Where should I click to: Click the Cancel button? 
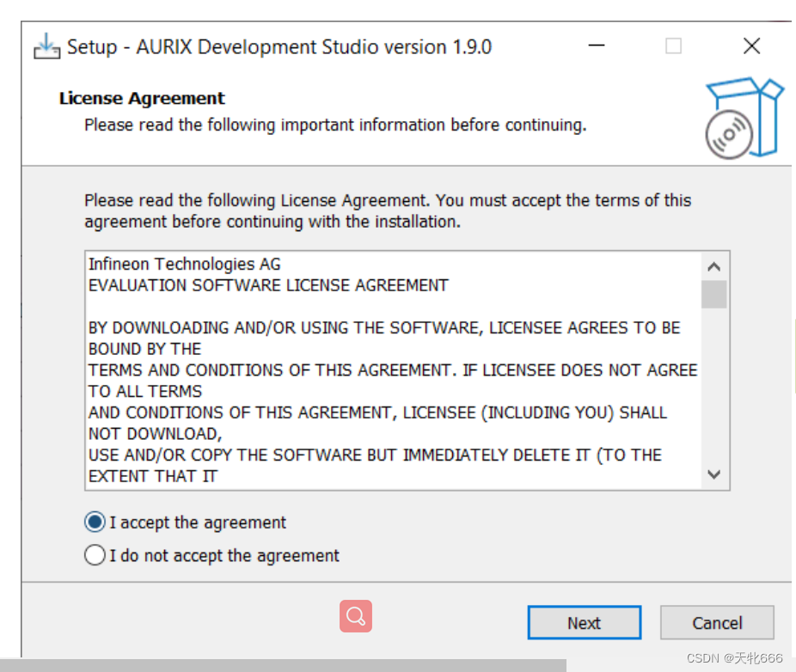(x=717, y=623)
